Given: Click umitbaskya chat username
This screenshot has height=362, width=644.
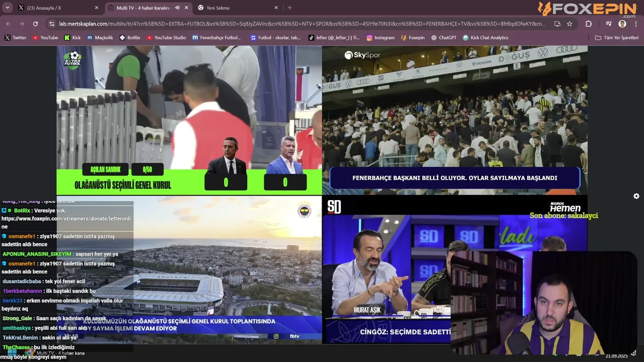Looking at the screenshot, I should click(17, 328).
